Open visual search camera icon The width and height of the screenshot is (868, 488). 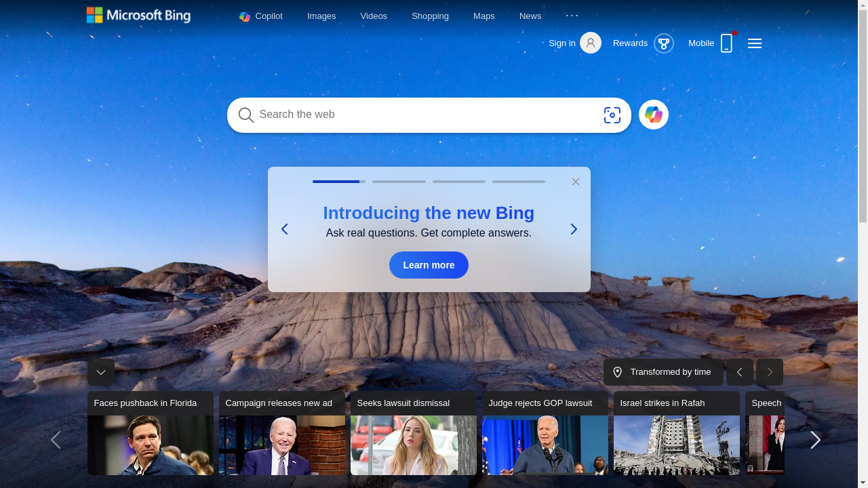point(612,115)
